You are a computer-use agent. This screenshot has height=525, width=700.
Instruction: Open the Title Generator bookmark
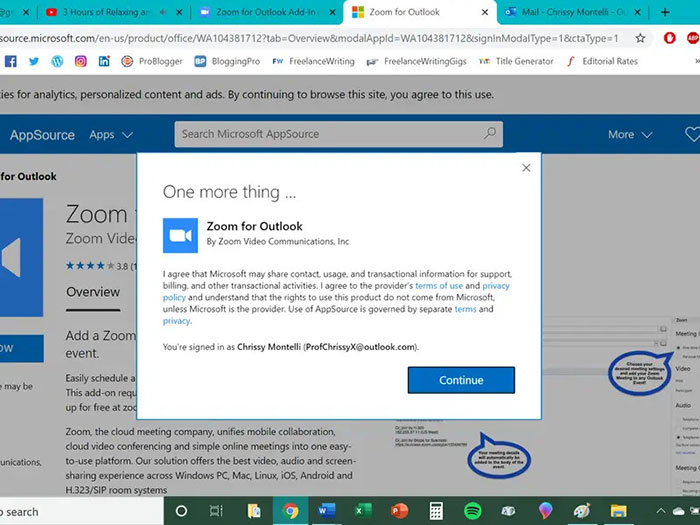coord(516,61)
